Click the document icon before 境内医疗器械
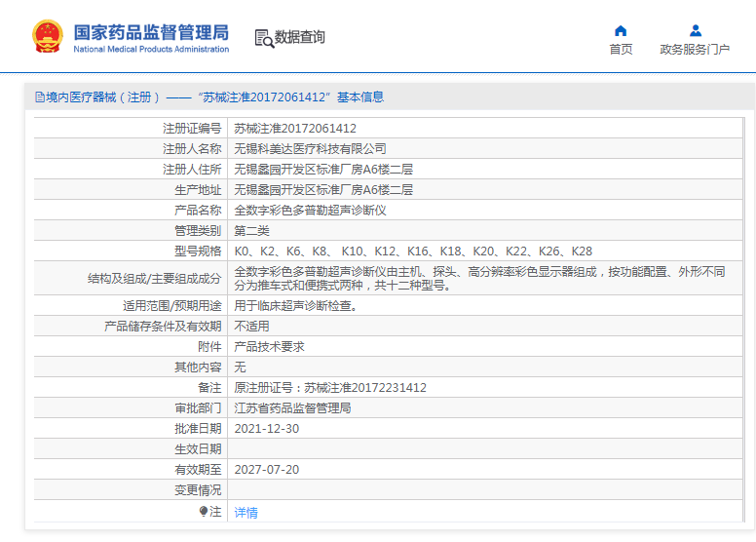Screen dimensions: 756x542 tap(39, 97)
